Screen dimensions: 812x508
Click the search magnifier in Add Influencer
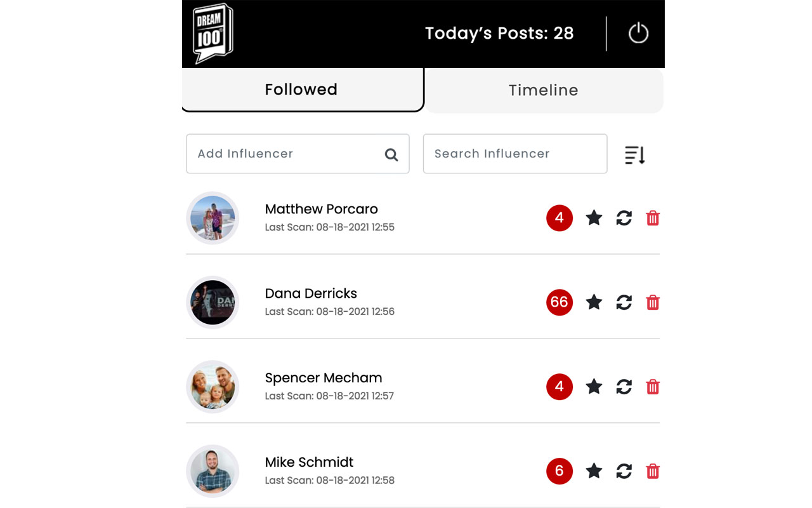pyautogui.click(x=391, y=154)
